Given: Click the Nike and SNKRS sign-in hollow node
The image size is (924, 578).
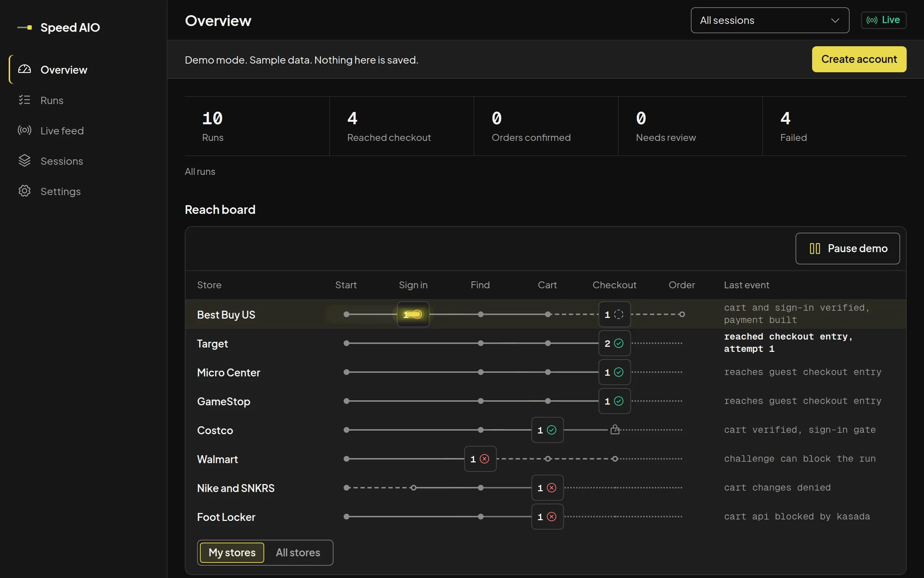Looking at the screenshot, I should click(414, 488).
